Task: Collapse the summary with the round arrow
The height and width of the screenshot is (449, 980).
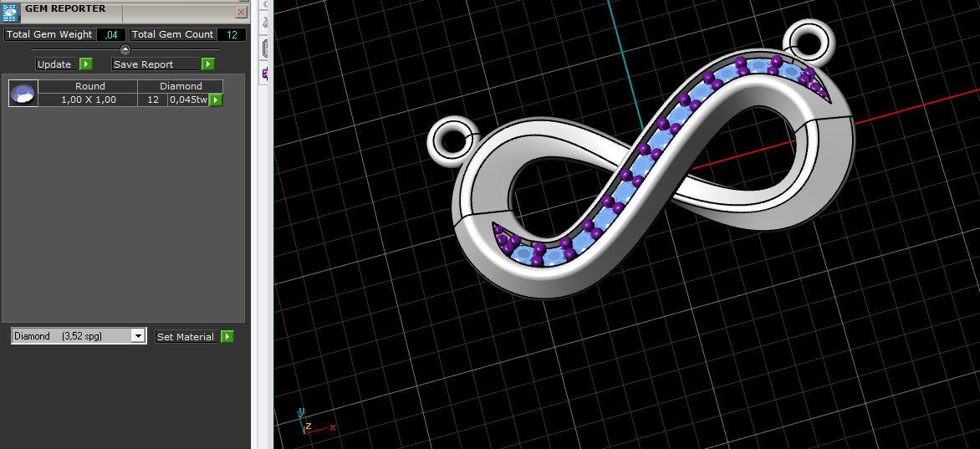Action: pyautogui.click(x=125, y=49)
